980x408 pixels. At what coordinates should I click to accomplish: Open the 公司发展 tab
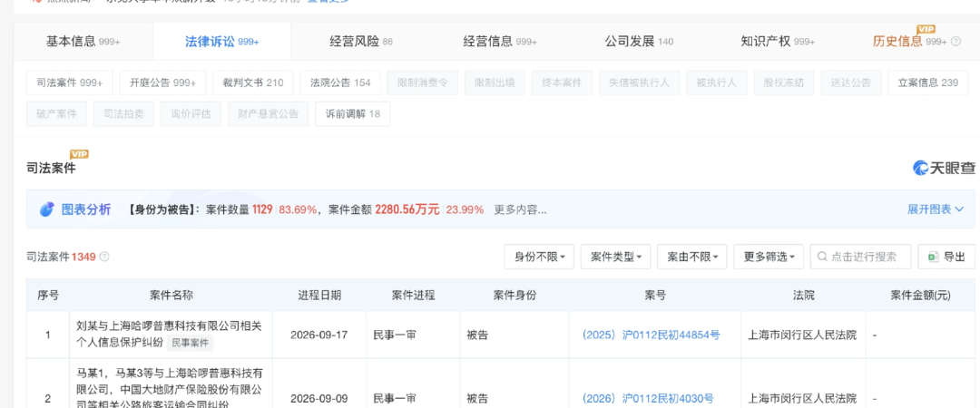point(639,42)
